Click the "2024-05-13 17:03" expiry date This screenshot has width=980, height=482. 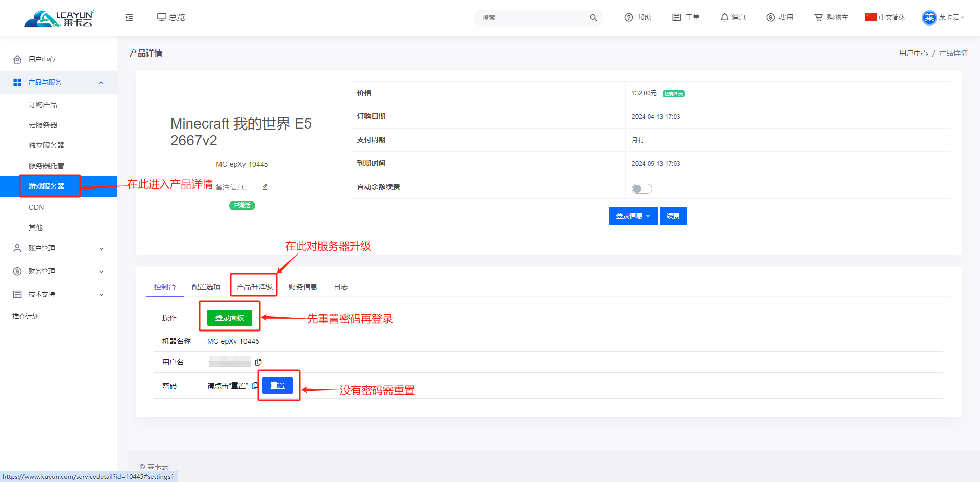pos(656,164)
